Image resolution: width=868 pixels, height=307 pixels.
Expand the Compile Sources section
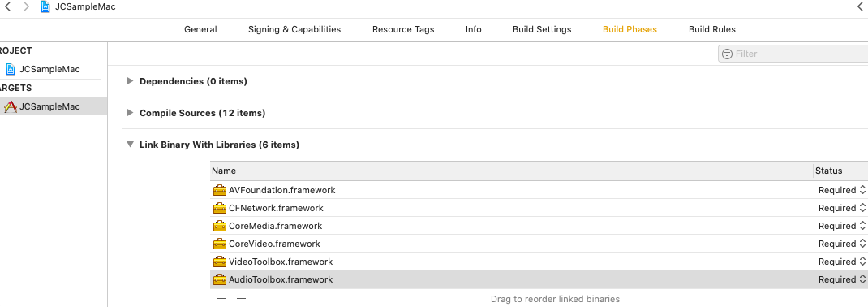tap(130, 113)
